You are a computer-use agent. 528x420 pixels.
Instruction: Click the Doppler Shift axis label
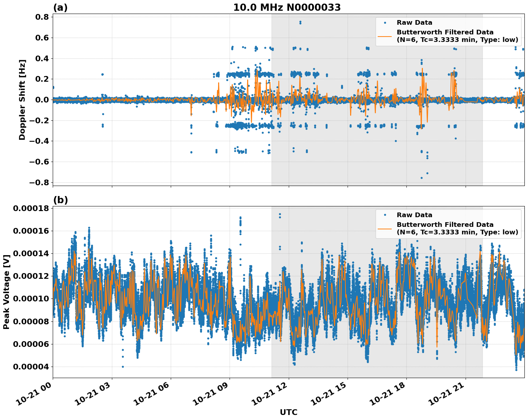(22, 99)
